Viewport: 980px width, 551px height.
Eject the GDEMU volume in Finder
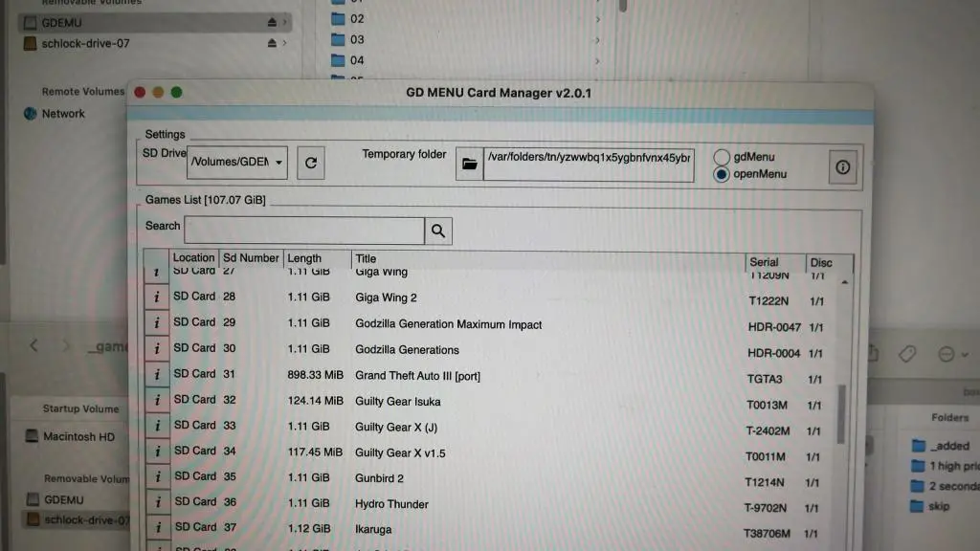coord(272,23)
